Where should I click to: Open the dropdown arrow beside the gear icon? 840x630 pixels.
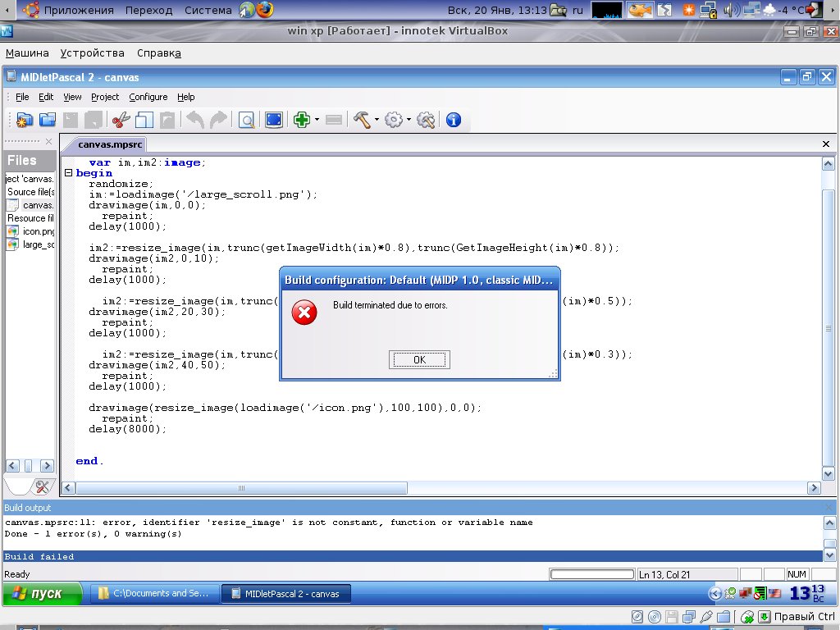point(409,120)
